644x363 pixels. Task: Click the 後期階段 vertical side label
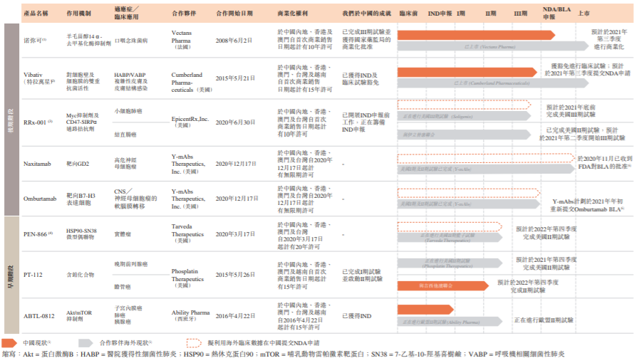(x=11, y=120)
